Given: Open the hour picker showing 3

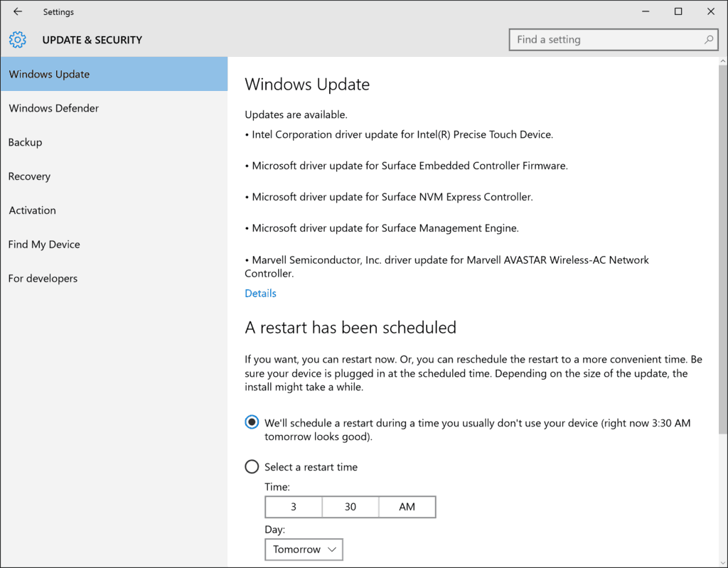Looking at the screenshot, I should point(294,507).
